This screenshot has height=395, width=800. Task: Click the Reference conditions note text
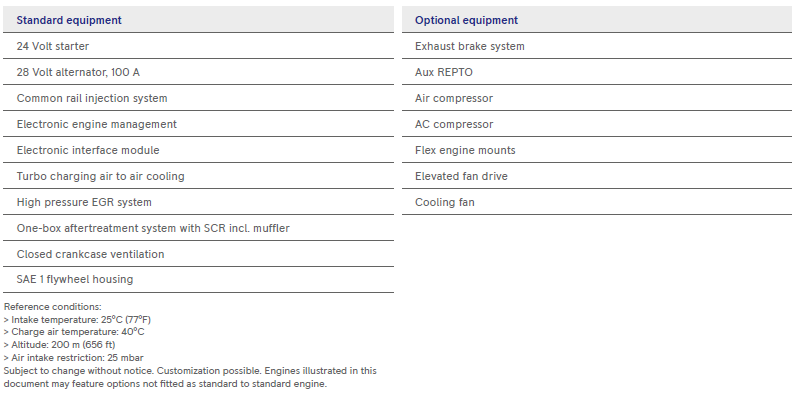[53, 307]
